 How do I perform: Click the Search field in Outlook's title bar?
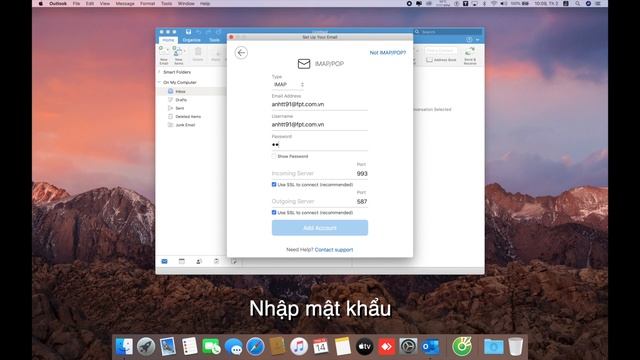point(448,31)
